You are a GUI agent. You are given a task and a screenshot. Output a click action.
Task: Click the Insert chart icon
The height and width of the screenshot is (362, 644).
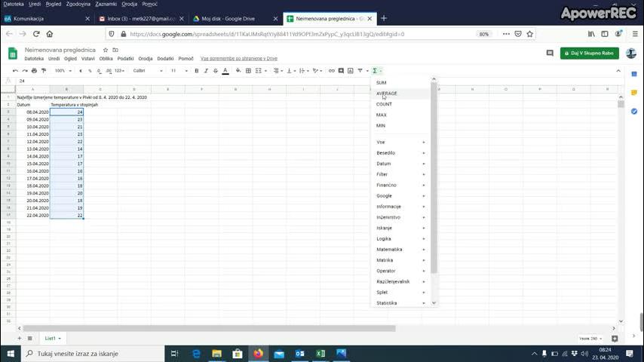tap(351, 71)
